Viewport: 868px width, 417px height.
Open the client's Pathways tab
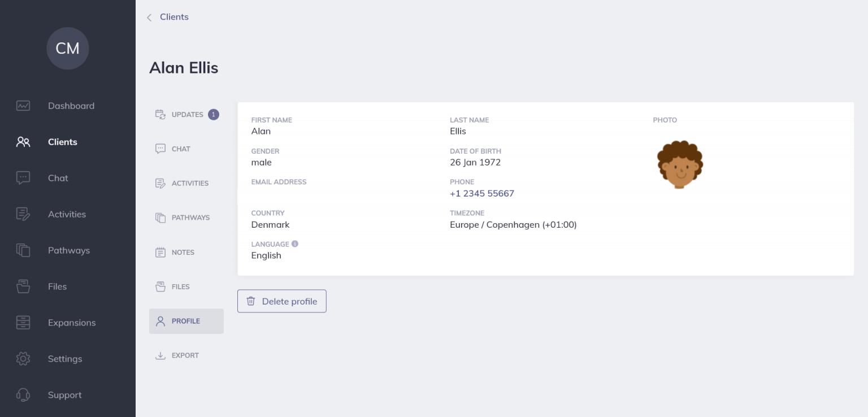190,218
